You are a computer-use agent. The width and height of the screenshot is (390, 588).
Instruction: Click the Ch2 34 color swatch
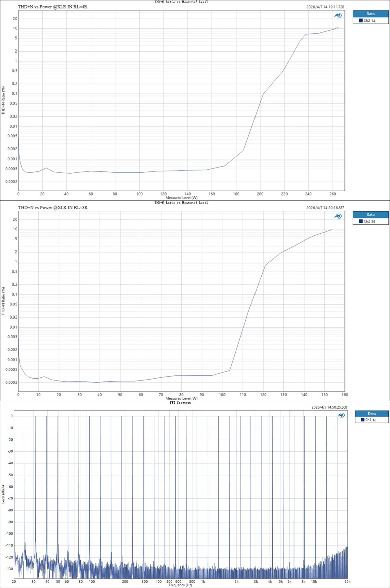click(x=361, y=20)
